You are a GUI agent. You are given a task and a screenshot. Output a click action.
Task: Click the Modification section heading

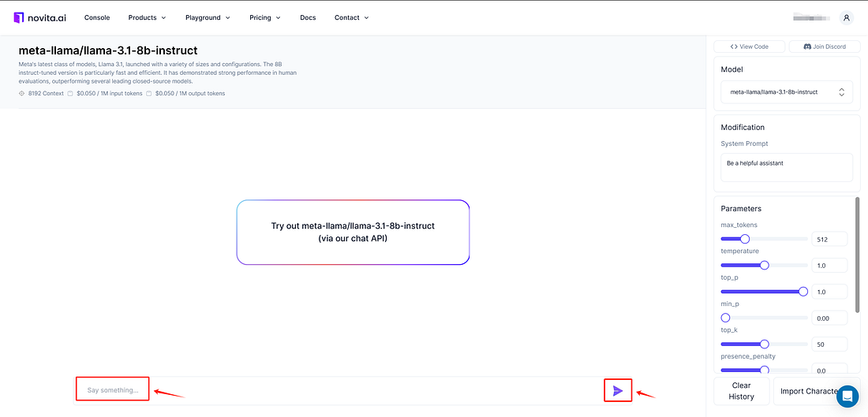coord(743,127)
